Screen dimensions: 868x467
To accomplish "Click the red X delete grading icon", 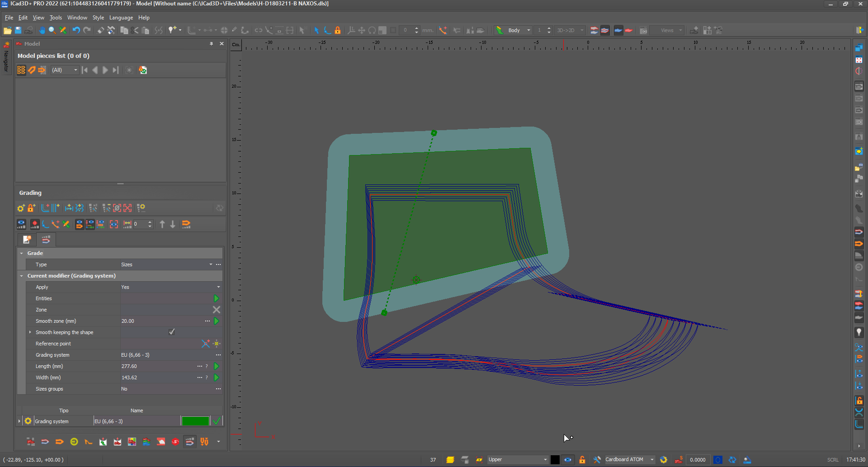I will click(127, 208).
